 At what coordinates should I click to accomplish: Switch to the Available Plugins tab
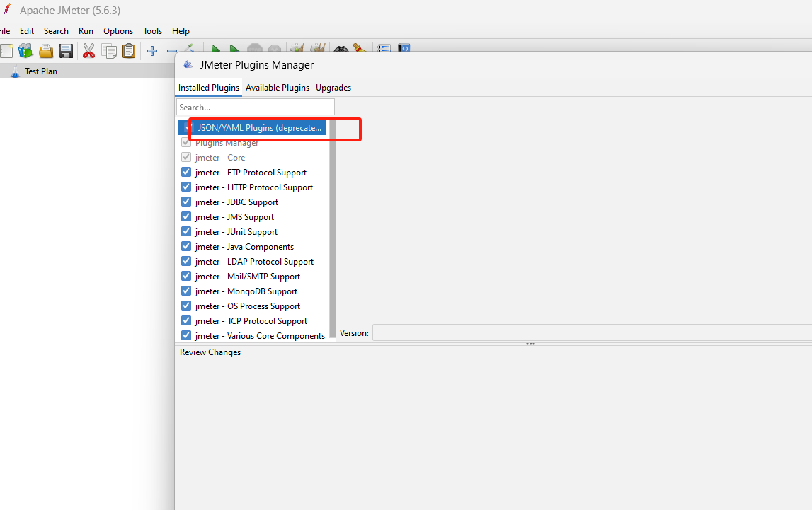[x=278, y=88]
